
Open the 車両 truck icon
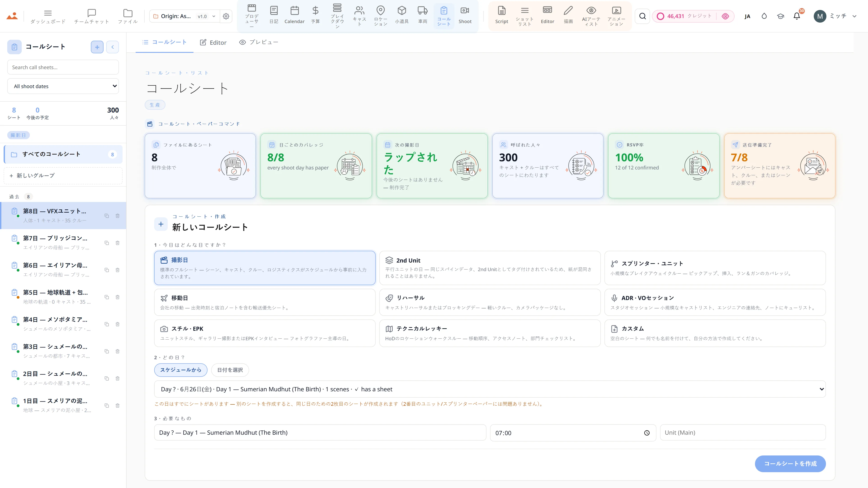pos(422,10)
